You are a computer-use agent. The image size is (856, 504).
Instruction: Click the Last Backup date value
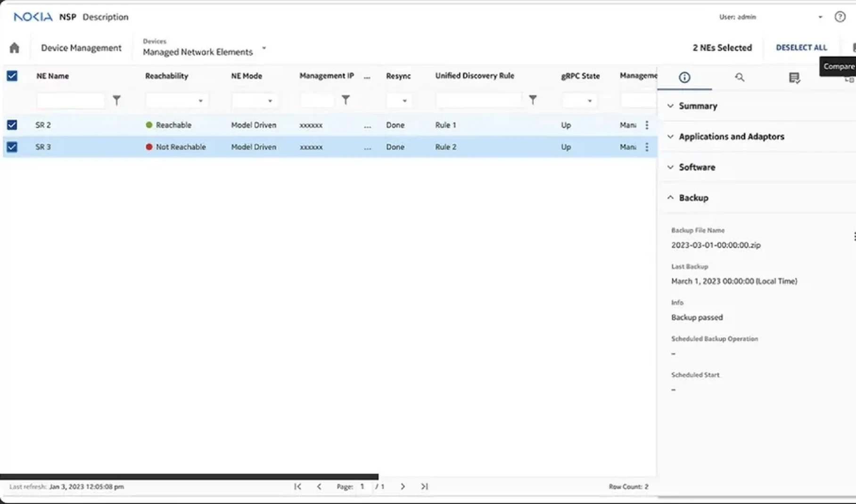coord(734,281)
